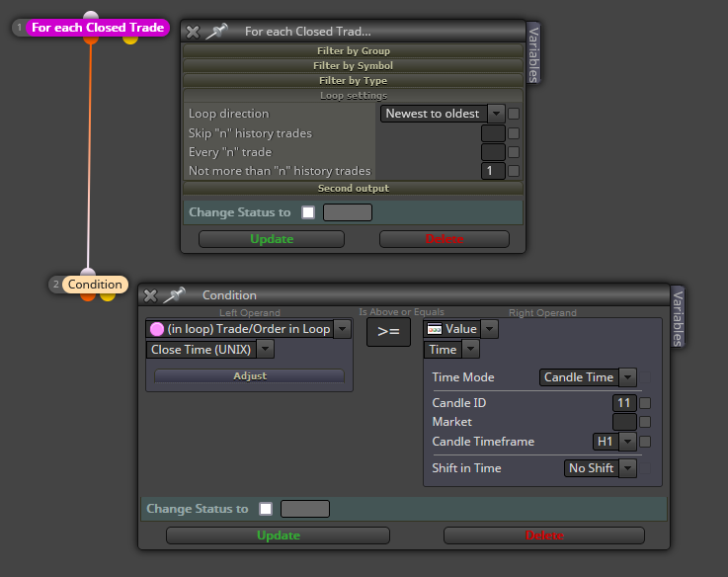The image size is (728, 577).
Task: Click the Right Operand label
Action: [x=542, y=312]
